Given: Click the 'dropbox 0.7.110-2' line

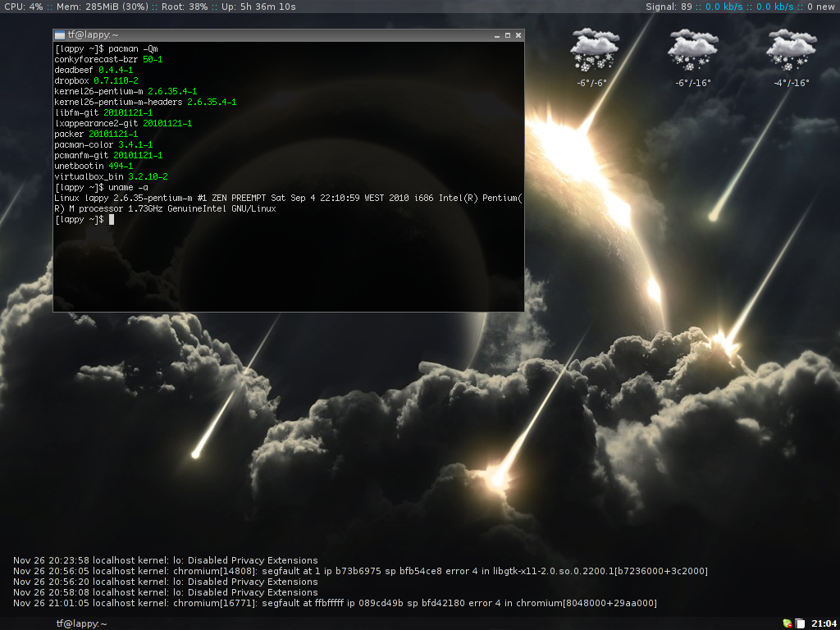Looking at the screenshot, I should point(97,81).
